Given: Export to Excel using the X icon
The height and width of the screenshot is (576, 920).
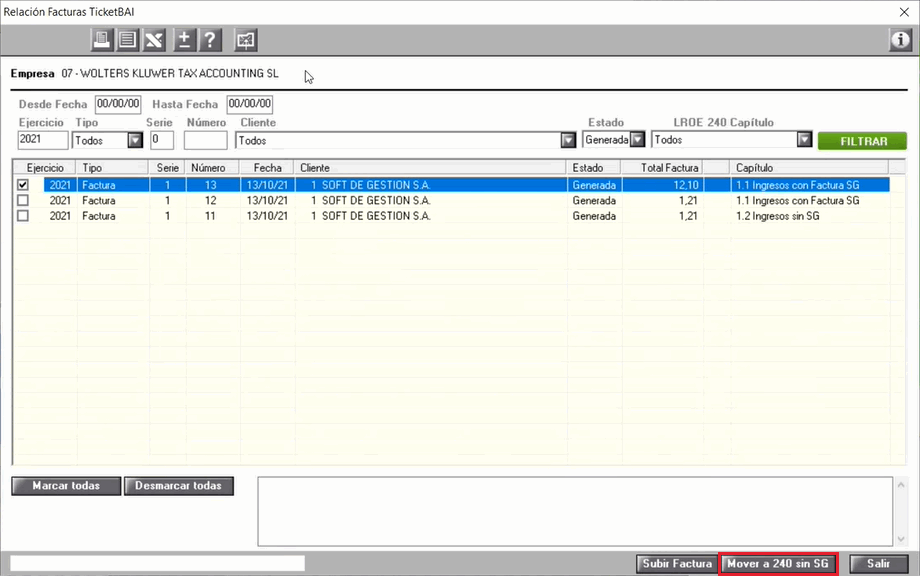Looking at the screenshot, I should (154, 40).
